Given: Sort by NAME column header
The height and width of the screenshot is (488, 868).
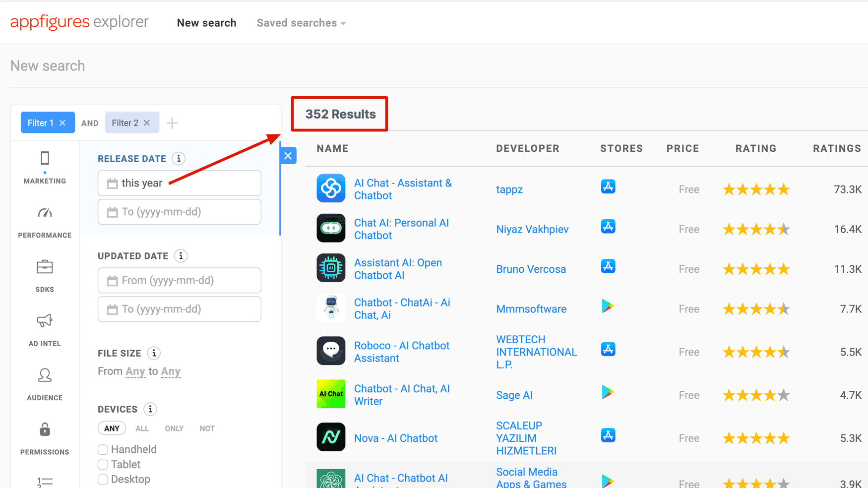Looking at the screenshot, I should (x=333, y=148).
